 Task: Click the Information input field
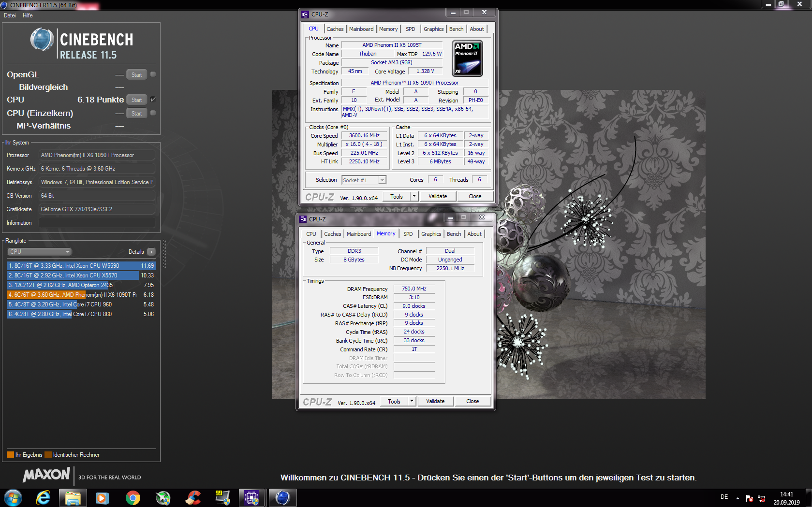[x=97, y=223]
